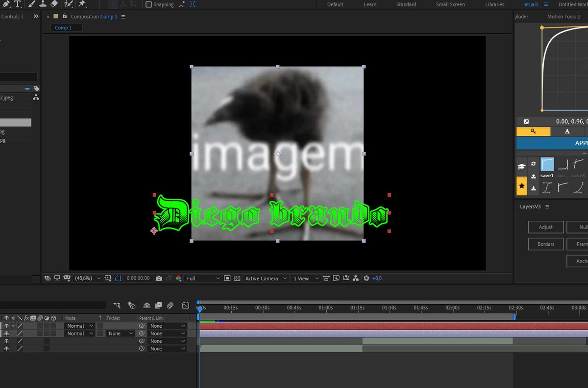
Task: Click the Adjust button in LayersV3
Action: coord(546,227)
